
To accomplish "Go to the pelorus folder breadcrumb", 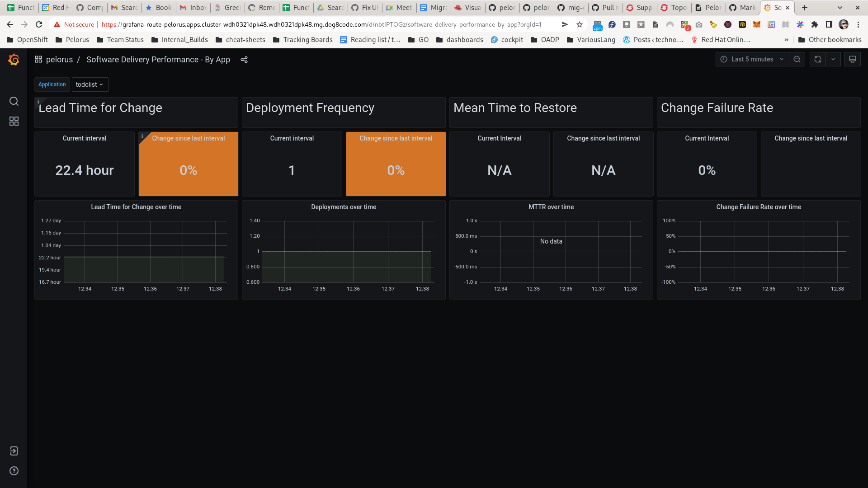I will 59,60.
